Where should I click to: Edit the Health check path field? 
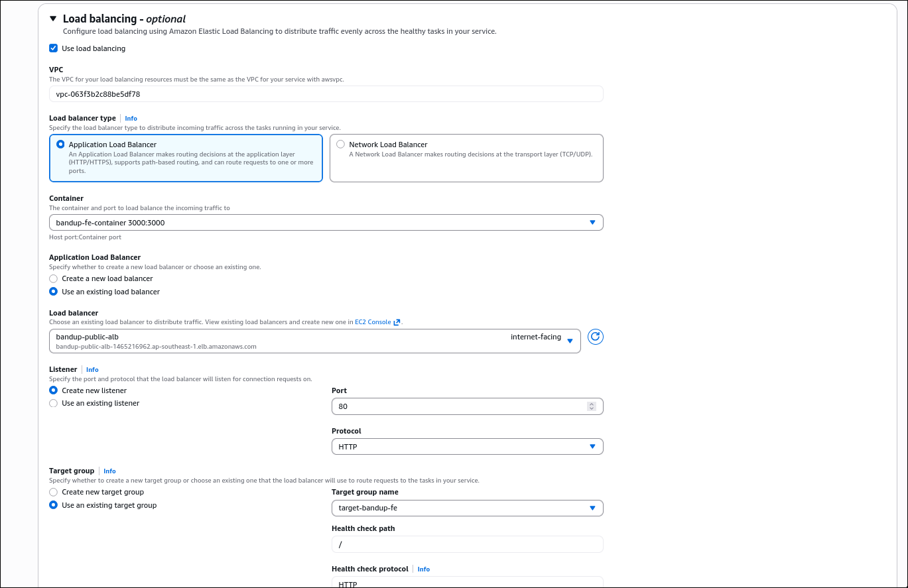464,544
